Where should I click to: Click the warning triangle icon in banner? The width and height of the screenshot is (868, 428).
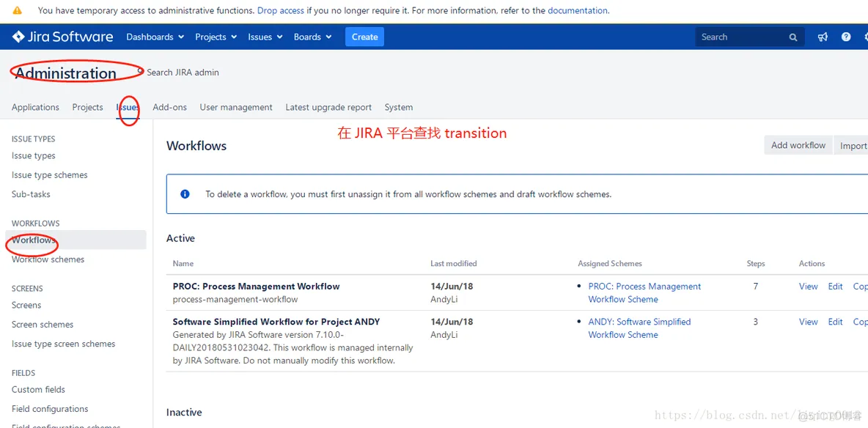pos(17,10)
